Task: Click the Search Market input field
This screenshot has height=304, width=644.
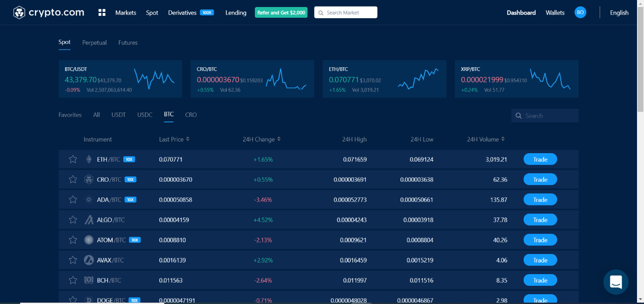Action: tap(346, 13)
